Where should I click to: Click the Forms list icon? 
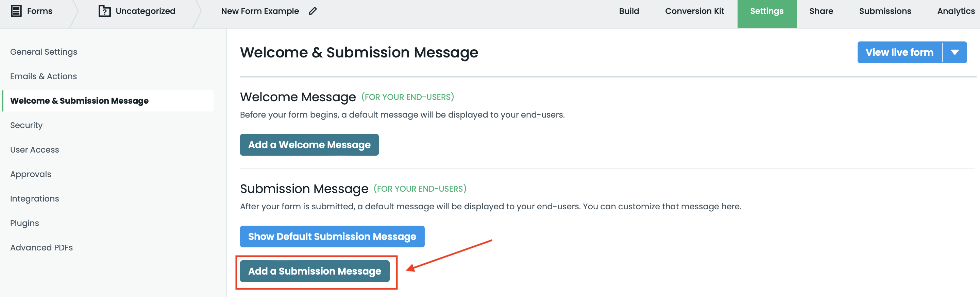pos(16,11)
